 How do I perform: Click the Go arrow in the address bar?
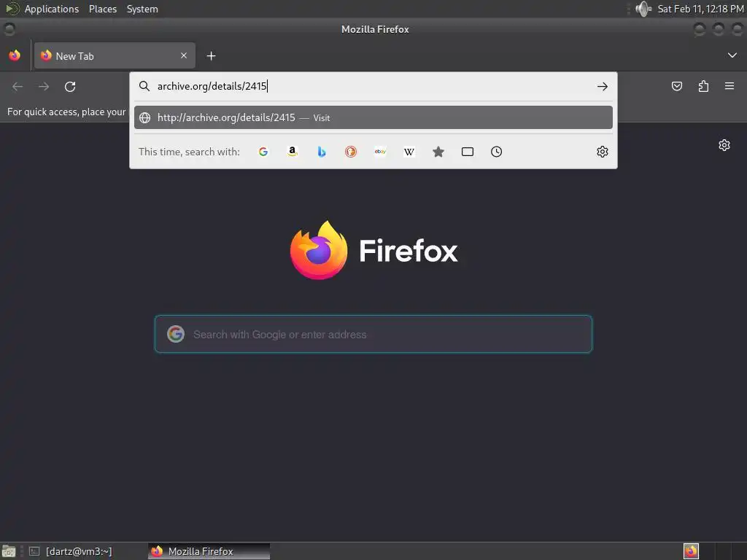tap(602, 86)
